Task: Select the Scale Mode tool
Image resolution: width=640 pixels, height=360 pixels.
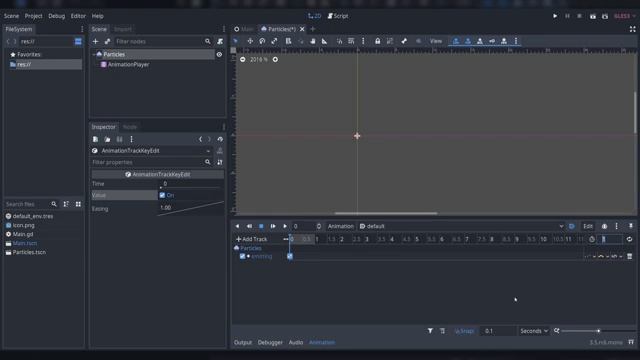Action: [x=274, y=41]
